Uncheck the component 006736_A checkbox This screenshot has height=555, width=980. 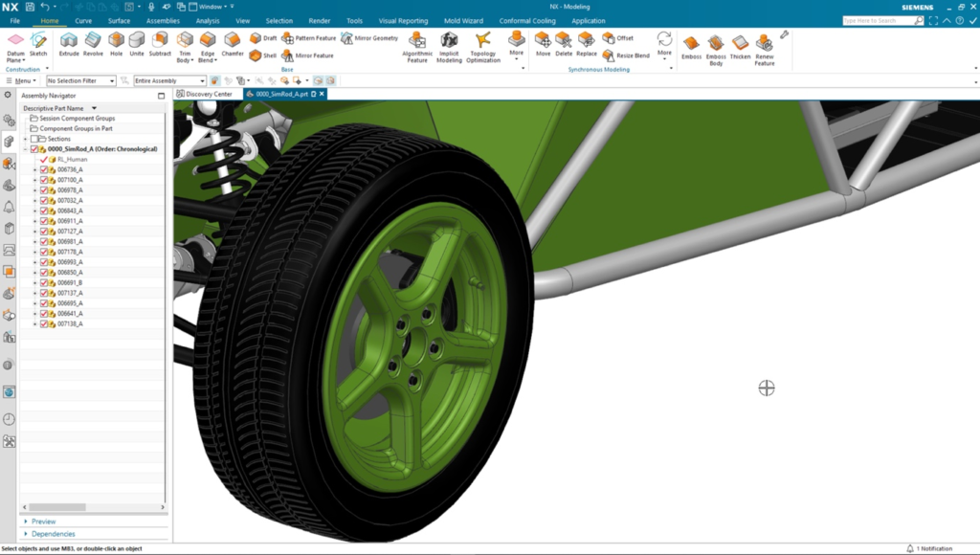point(43,171)
